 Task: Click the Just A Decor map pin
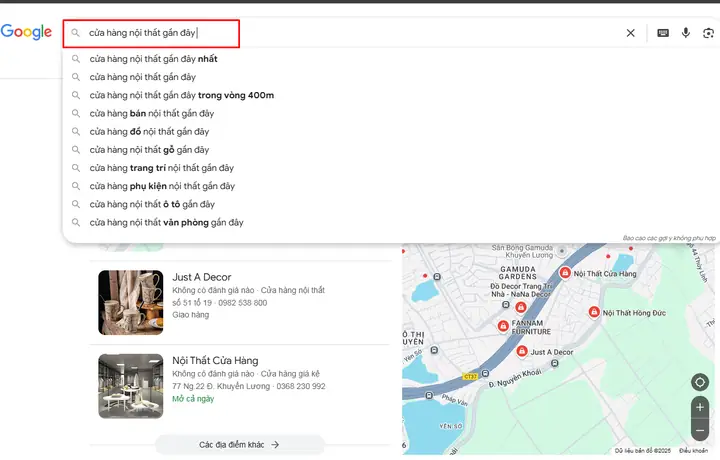tap(522, 351)
